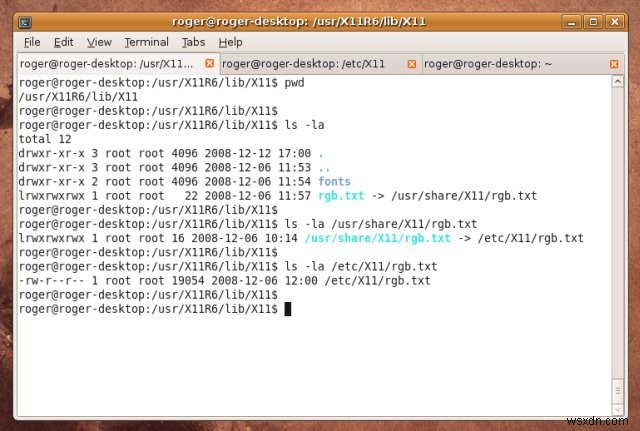The image size is (640, 431).
Task: Open the View menu
Action: [99, 42]
